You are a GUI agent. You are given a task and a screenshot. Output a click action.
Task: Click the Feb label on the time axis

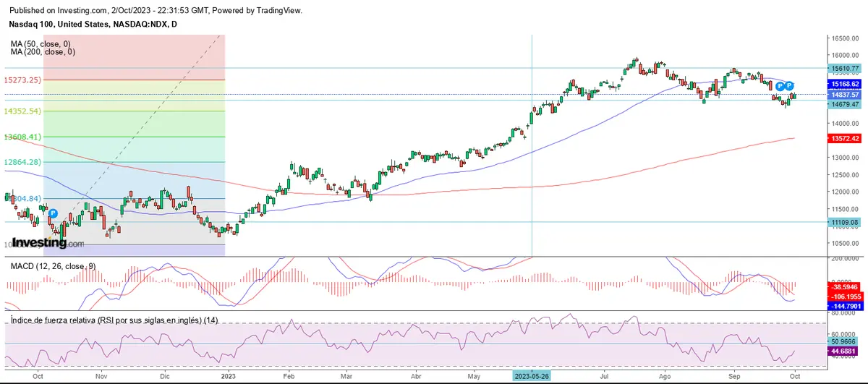[x=288, y=377]
